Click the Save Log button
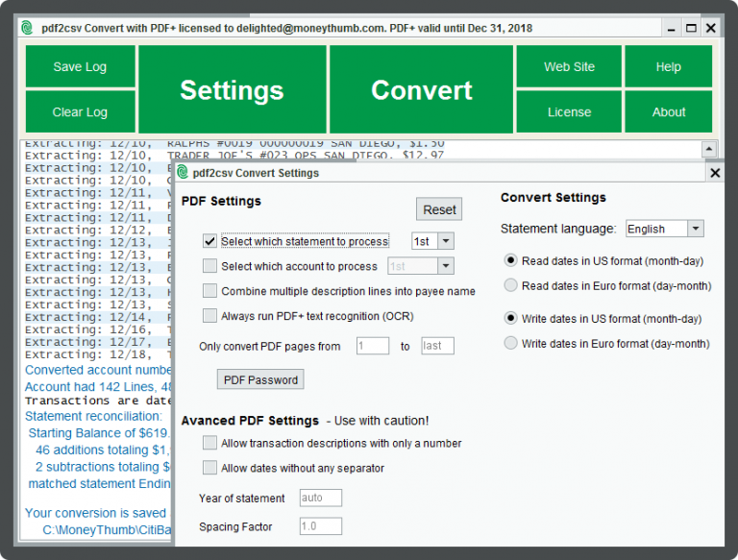Screen dimensions: 738x560 (80, 67)
